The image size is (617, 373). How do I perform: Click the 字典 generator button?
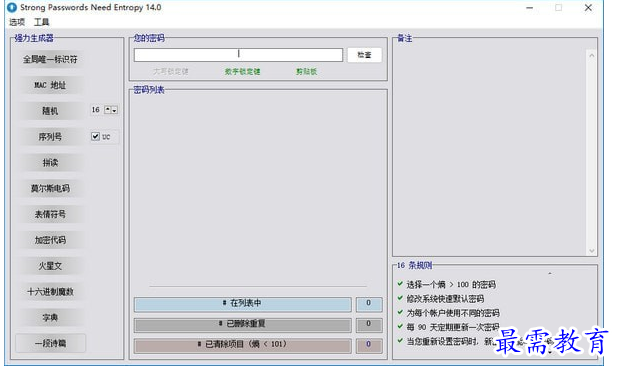pyautogui.click(x=50, y=318)
